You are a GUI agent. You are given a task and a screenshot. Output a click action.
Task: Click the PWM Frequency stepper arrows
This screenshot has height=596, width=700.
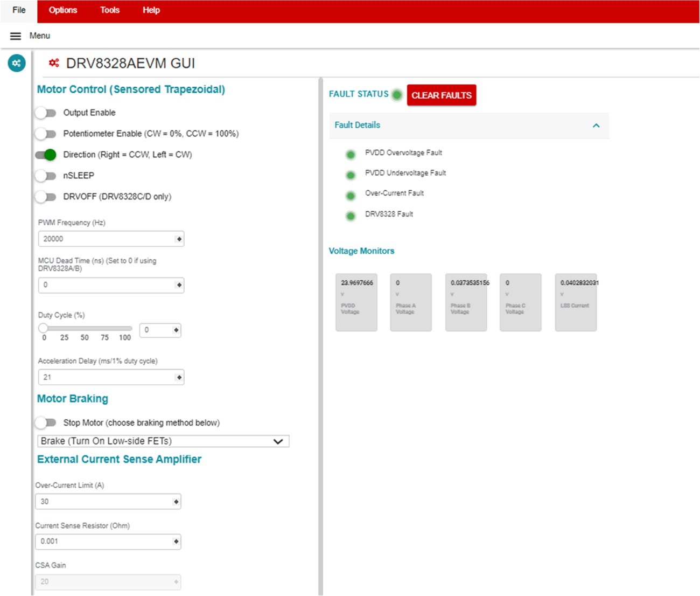179,239
